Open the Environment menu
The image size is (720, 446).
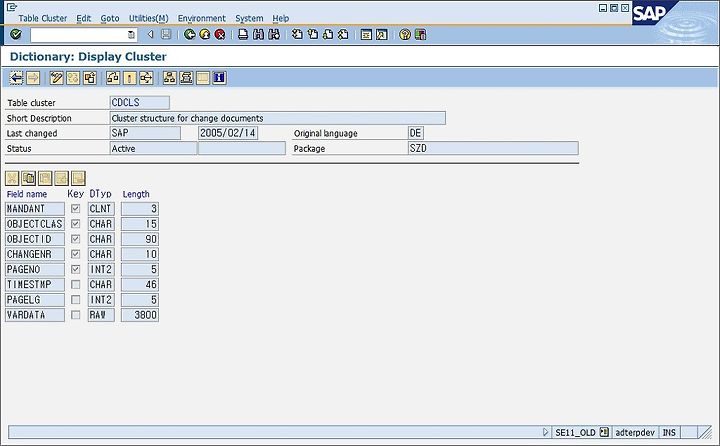[202, 18]
